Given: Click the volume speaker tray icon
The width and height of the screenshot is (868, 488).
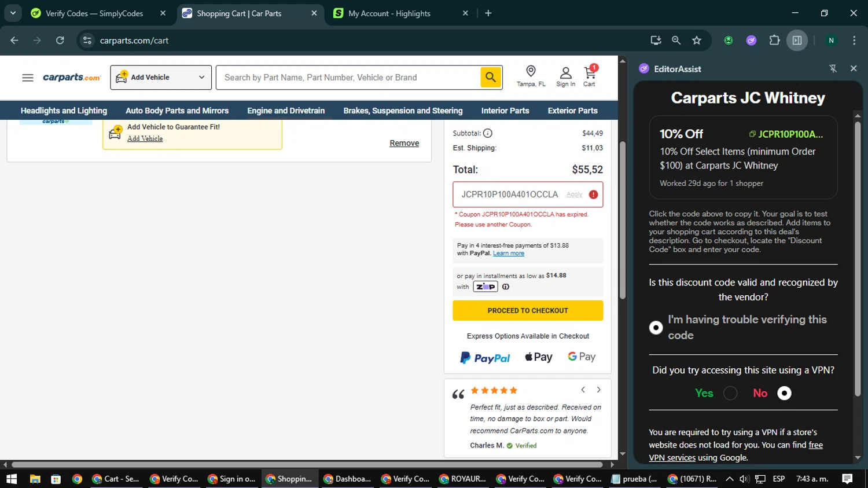Looking at the screenshot, I should tap(745, 479).
